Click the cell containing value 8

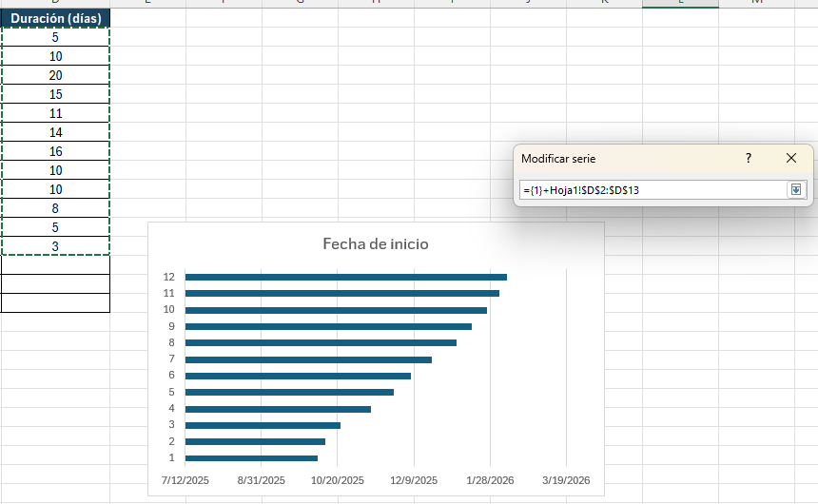[x=55, y=208]
